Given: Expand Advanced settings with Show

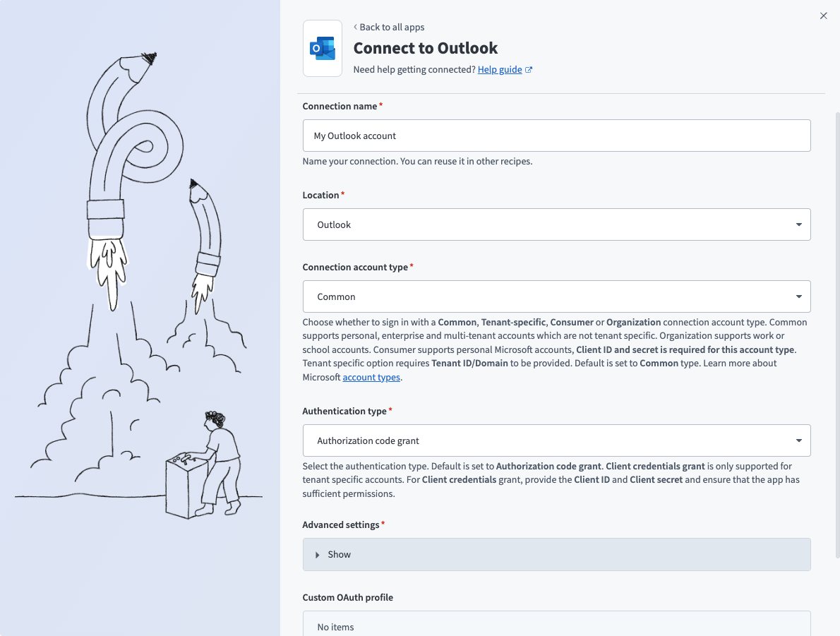Looking at the screenshot, I should 339,555.
